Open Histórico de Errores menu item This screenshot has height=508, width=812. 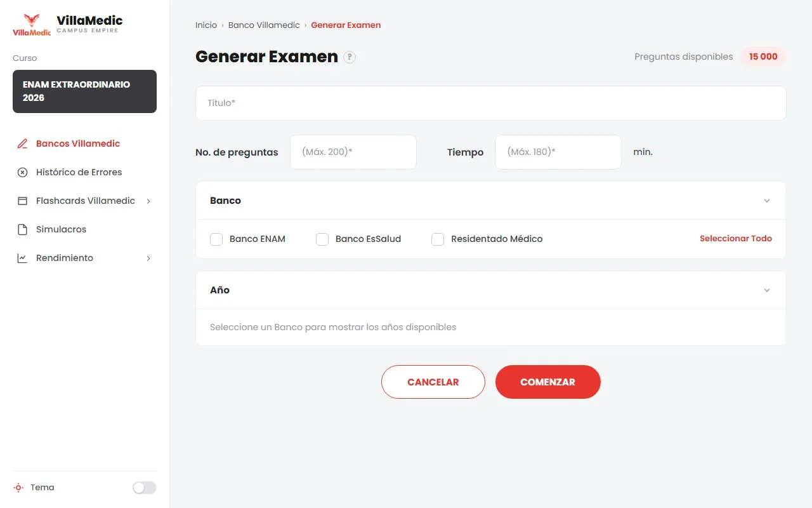point(79,172)
